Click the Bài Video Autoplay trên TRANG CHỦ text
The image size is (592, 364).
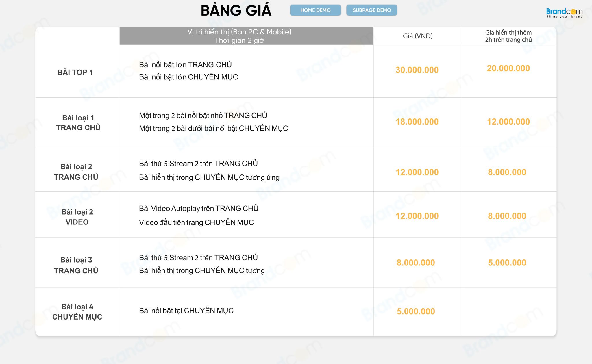(x=199, y=208)
